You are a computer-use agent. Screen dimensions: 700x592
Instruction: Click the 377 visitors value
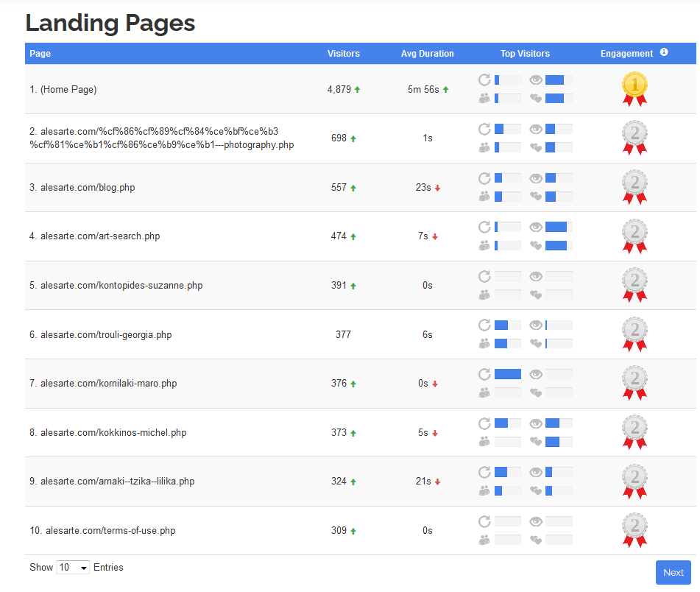(x=343, y=334)
